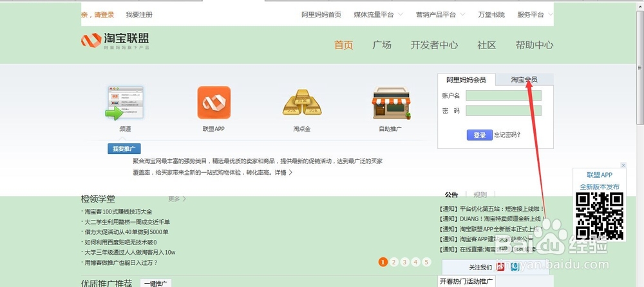Open the 频道 channel icon
Image resolution: width=644 pixels, height=287 pixels.
tap(125, 103)
